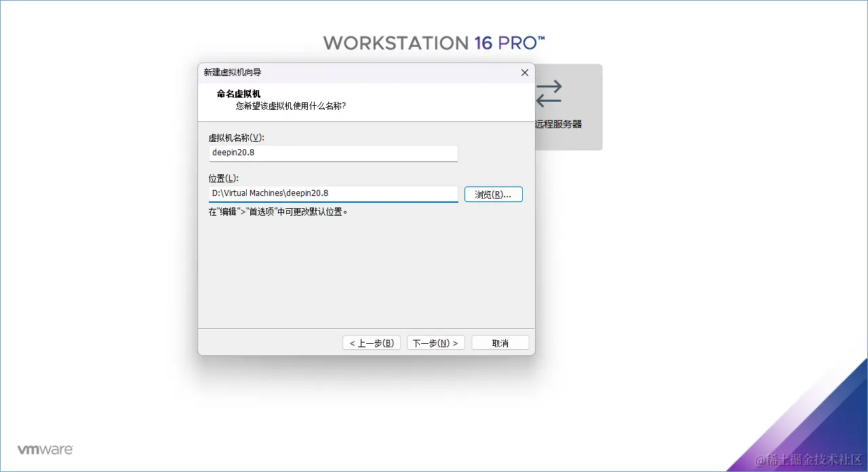The height and width of the screenshot is (472, 868).
Task: Close the 新建虚拟机向导 dialog
Action: point(524,73)
